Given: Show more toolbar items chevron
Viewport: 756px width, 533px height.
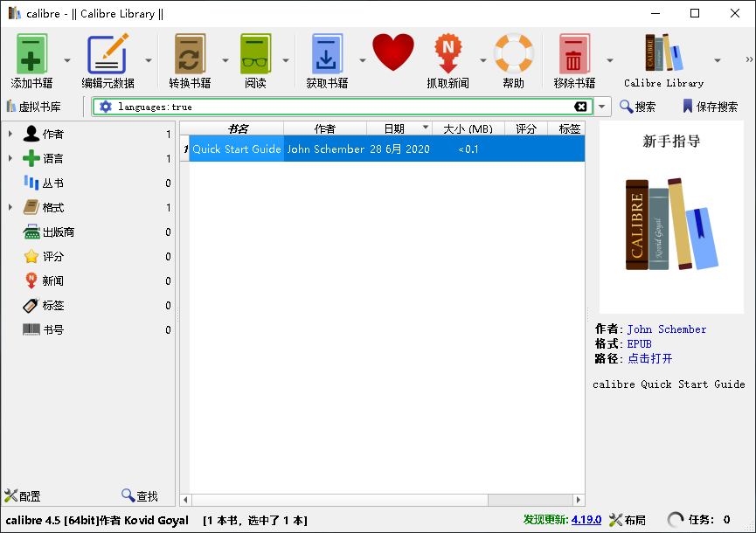Looking at the screenshot, I should click(749, 59).
